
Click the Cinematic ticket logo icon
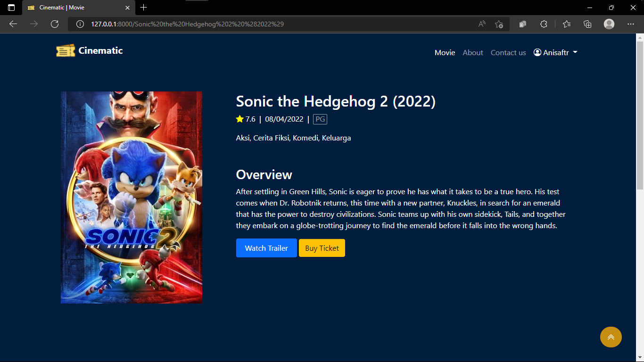[66, 51]
